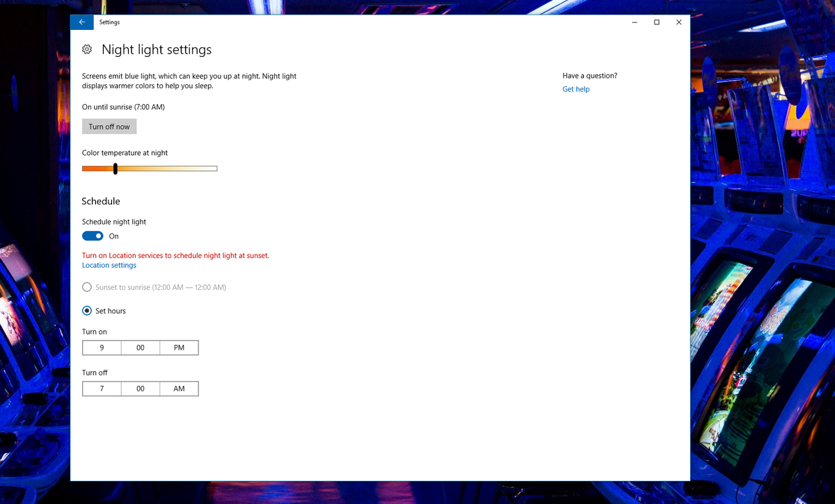Click the On until sunrise status text

pos(123,106)
